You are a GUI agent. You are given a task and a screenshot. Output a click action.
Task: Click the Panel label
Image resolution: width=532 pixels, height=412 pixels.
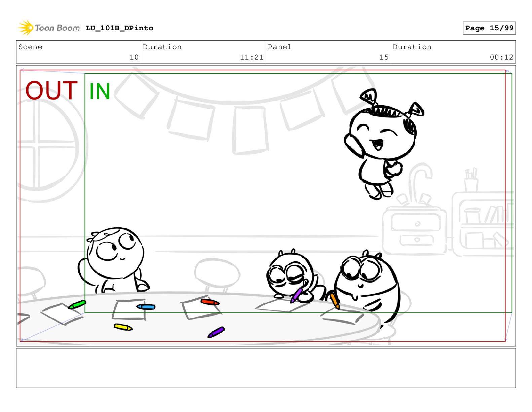coord(279,47)
